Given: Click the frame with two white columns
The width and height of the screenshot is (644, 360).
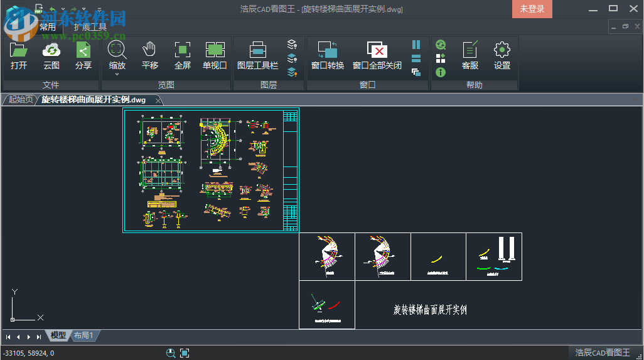Looking at the screenshot, I should pyautogui.click(x=494, y=256).
